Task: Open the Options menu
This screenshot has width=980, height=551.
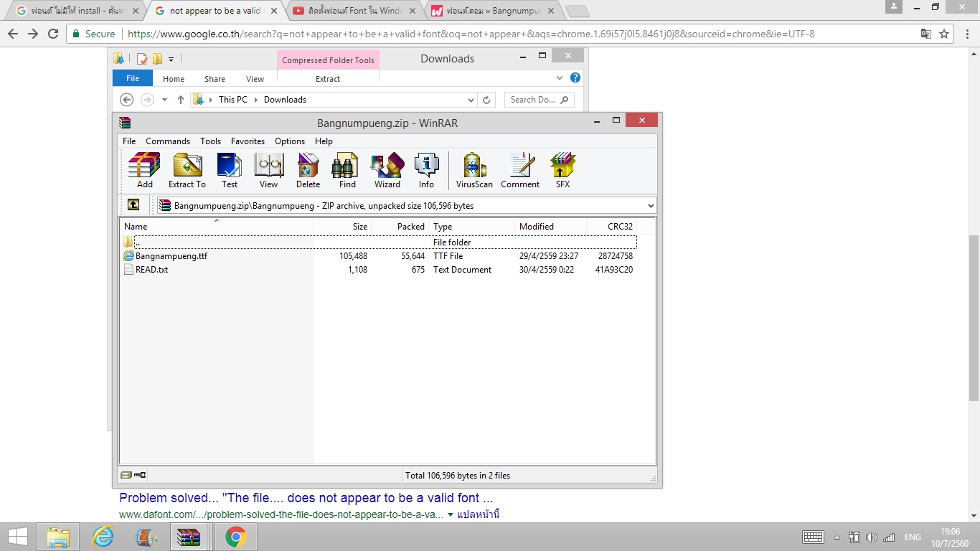Action: tap(290, 141)
